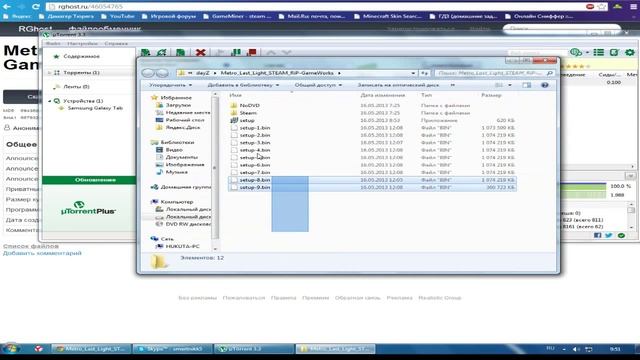Open dropdown arrow next to uTorrent remote icon

[x=587, y=52]
